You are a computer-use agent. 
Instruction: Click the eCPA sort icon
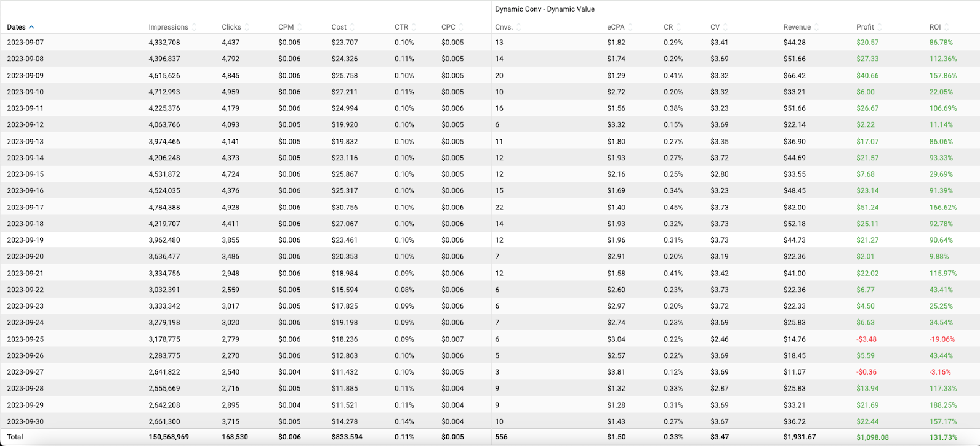[630, 27]
